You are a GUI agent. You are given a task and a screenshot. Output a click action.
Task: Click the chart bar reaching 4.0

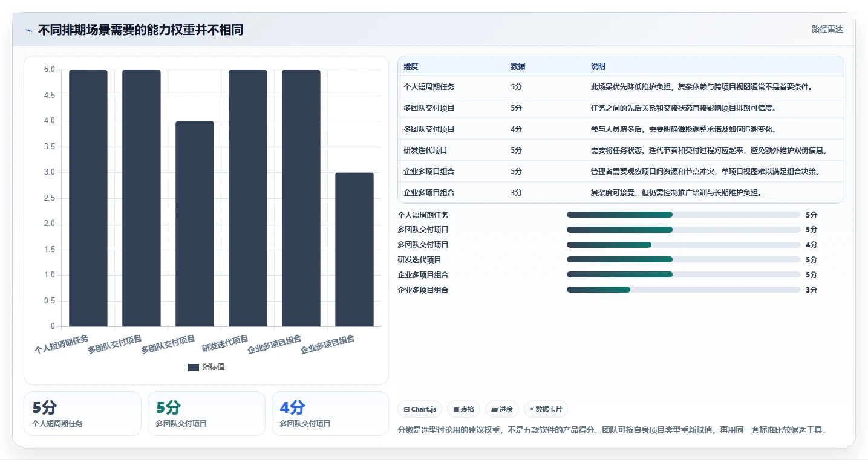click(195, 224)
